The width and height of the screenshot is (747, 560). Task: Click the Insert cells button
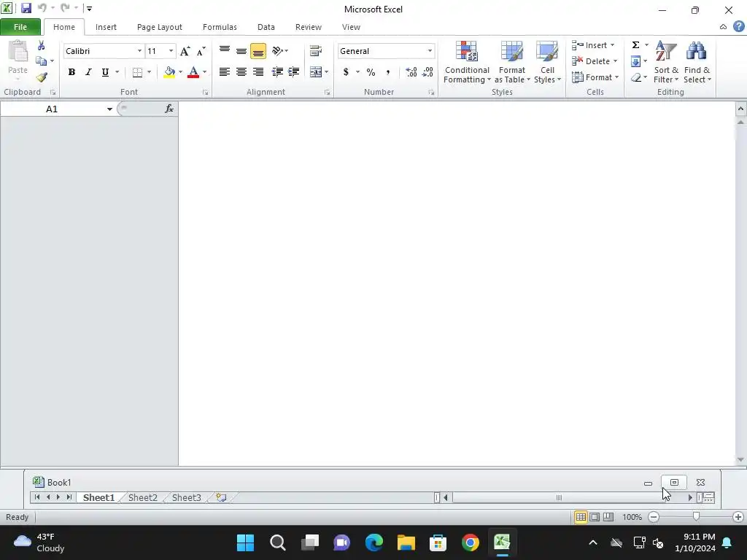pos(593,45)
